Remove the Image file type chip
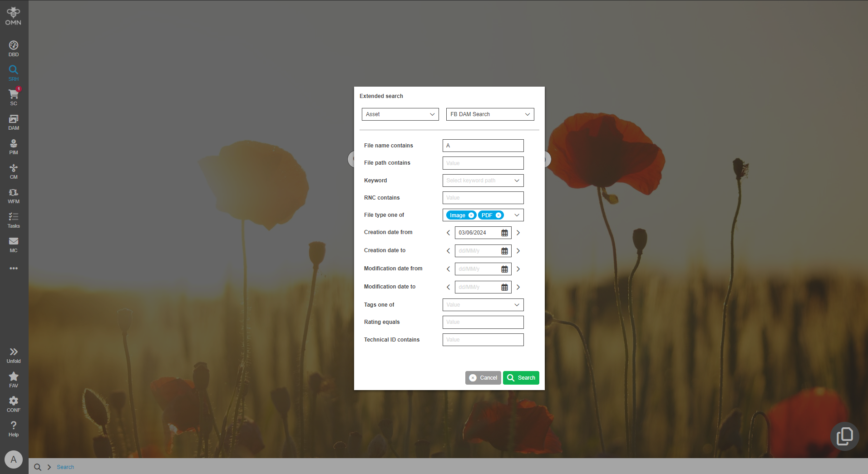The height and width of the screenshot is (474, 868). [470, 215]
